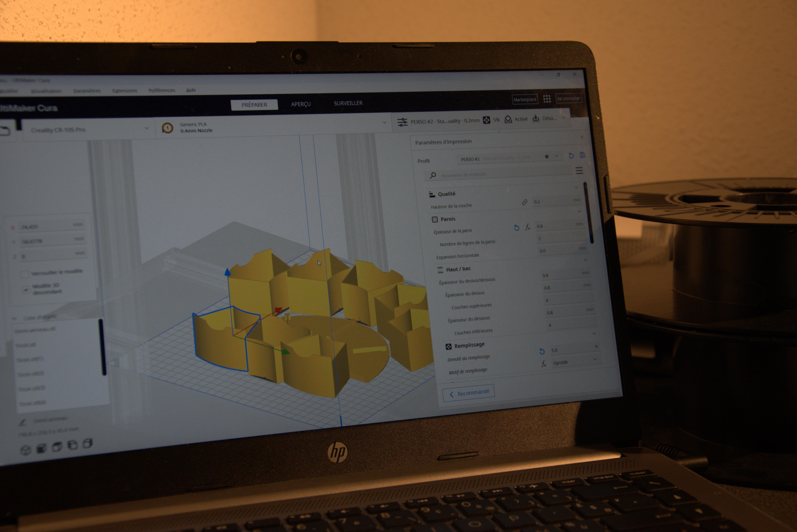Click the star icon in the Profil box
797x532 pixels.
547,156
